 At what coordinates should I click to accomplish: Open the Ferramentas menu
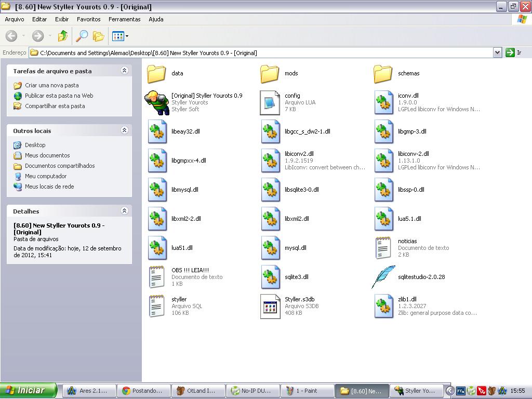click(x=125, y=19)
